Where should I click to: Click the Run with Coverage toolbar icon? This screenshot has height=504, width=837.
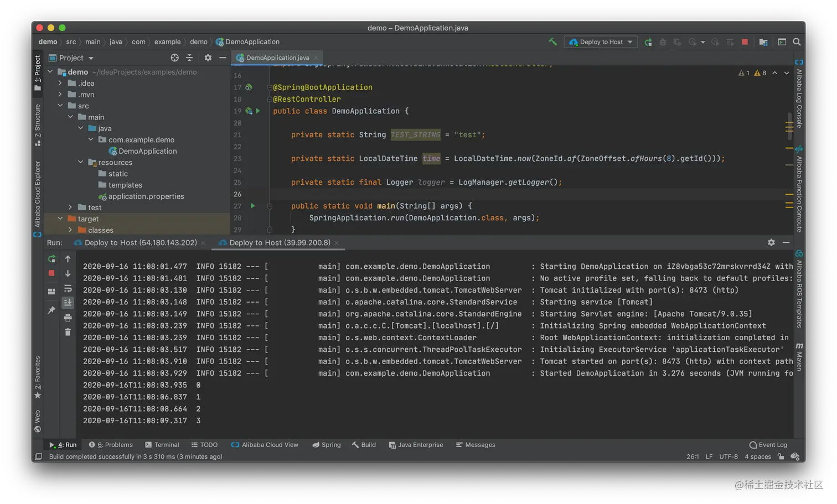[x=677, y=42]
